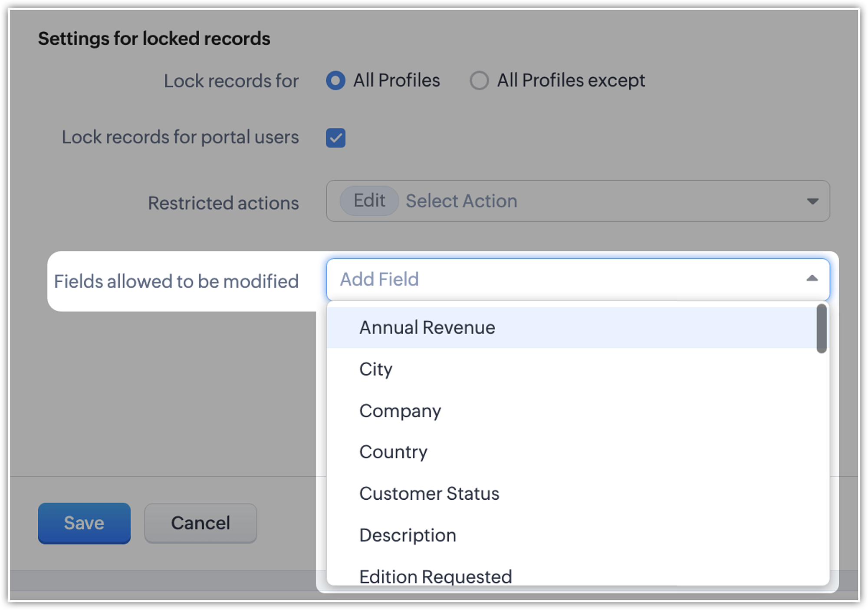Click the dropdown list scrollbar thumb
The width and height of the screenshot is (868, 610).
click(x=821, y=329)
